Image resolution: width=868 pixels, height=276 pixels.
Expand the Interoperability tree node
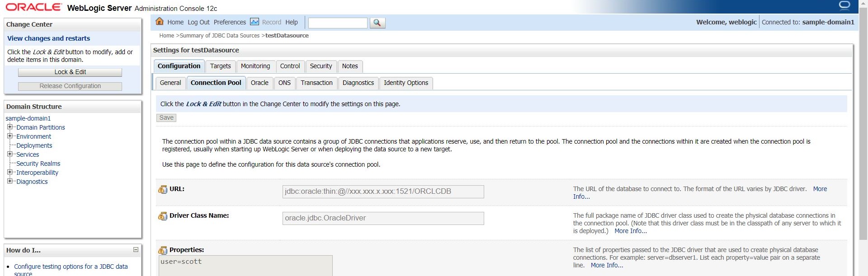(10, 172)
